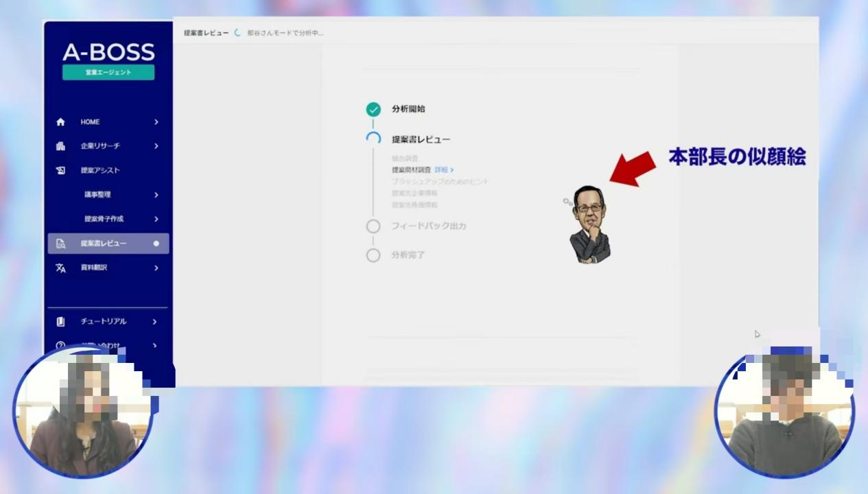Click the empty circle for 分析完了
Viewport: 868px width, 494px height.
[x=373, y=255]
